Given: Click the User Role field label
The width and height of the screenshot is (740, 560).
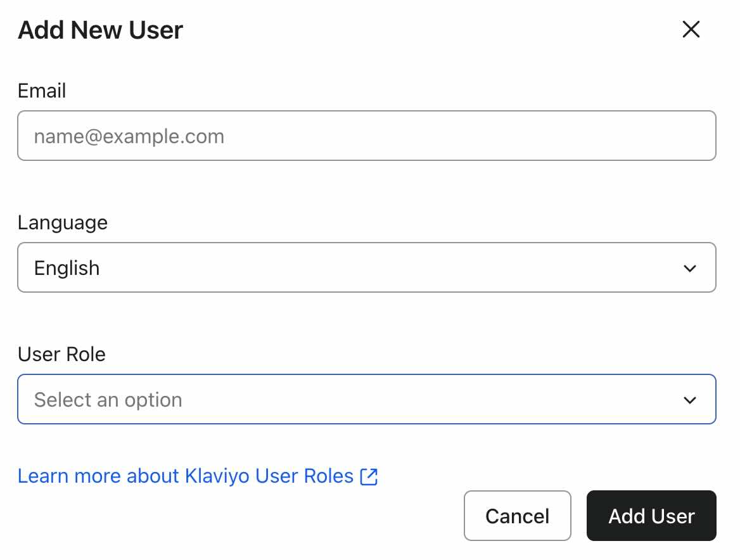Looking at the screenshot, I should click(x=61, y=354).
